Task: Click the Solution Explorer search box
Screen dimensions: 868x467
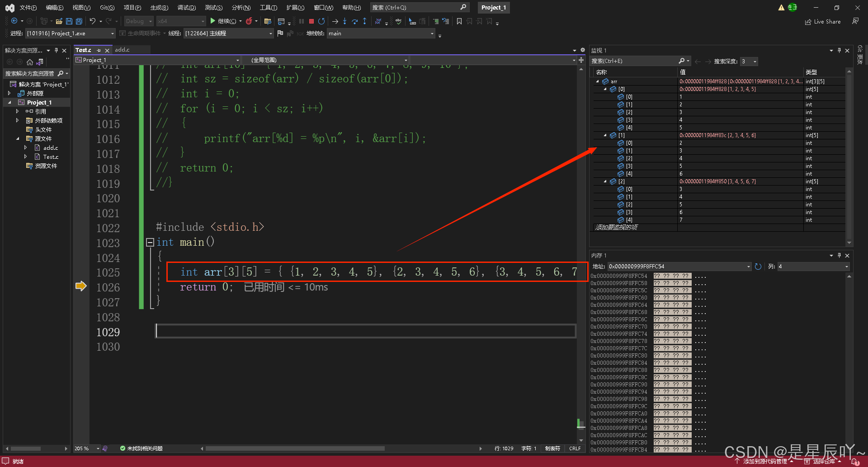Action: [x=30, y=73]
